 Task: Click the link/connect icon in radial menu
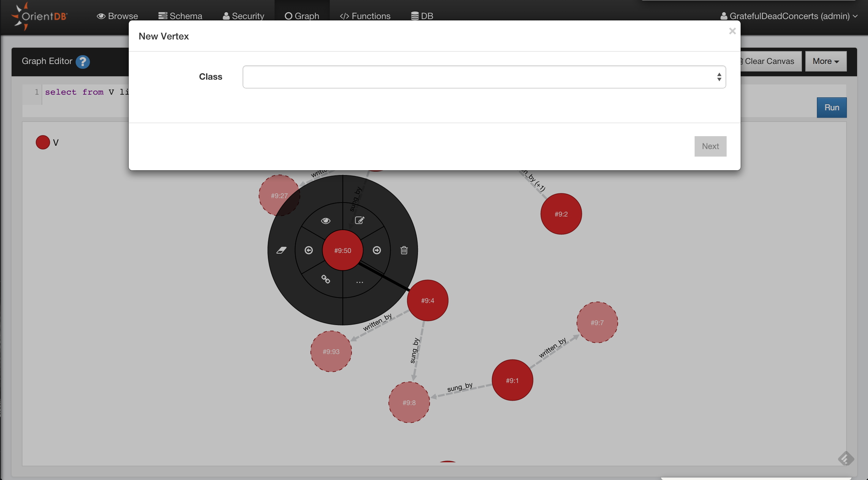[325, 280]
